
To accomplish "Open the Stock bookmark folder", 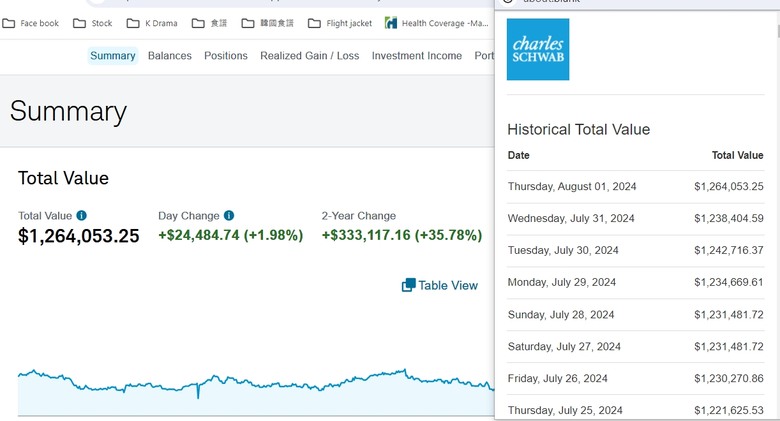I will tap(93, 23).
